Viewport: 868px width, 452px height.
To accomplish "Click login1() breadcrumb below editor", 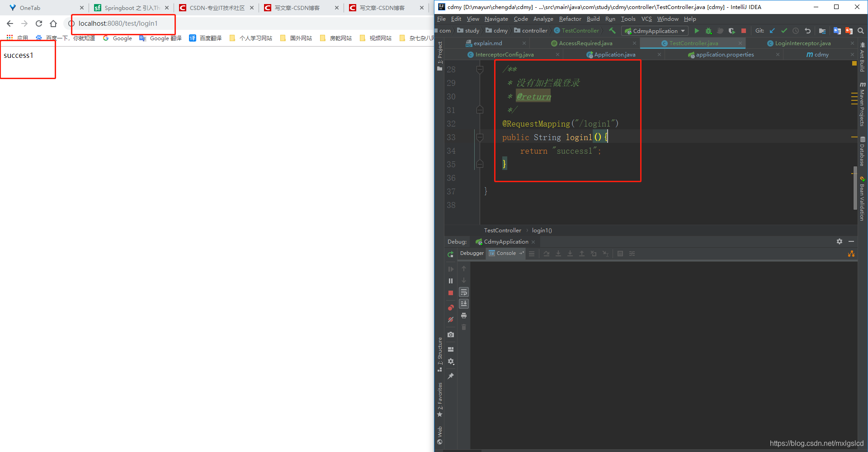I will coord(542,231).
